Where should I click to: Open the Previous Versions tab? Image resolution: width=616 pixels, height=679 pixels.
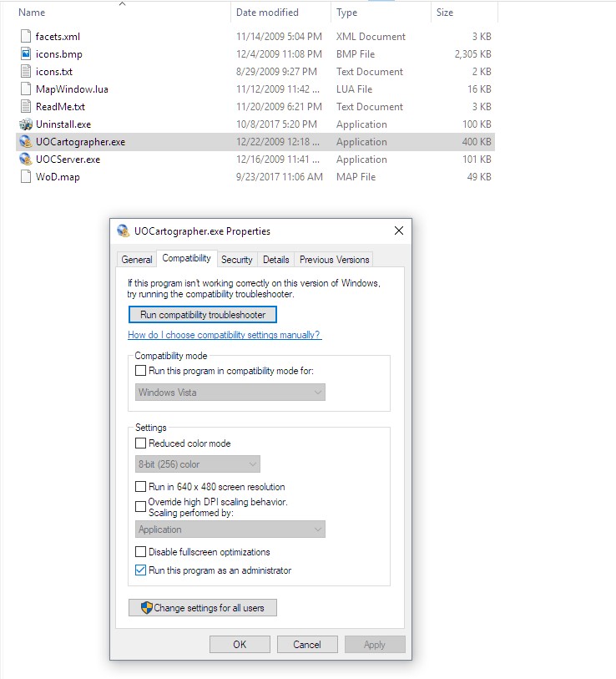pyautogui.click(x=334, y=260)
